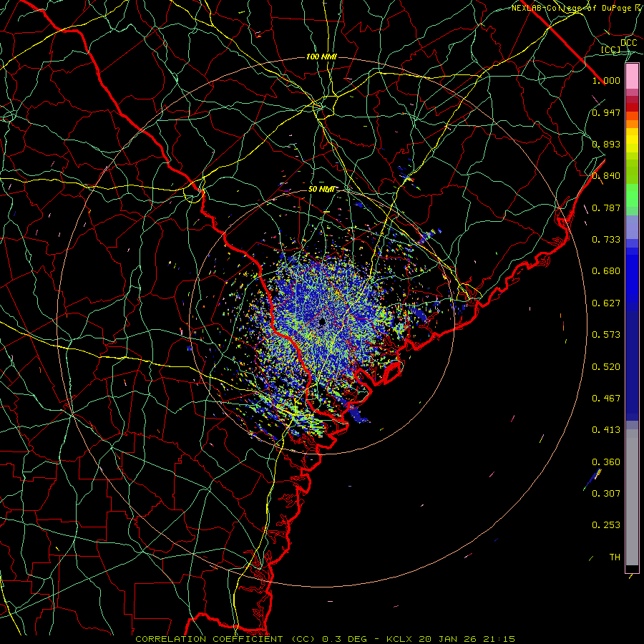Screen dimensions: 644x644
Task: Select the yellow segment of the color bar
Action: click(x=632, y=140)
